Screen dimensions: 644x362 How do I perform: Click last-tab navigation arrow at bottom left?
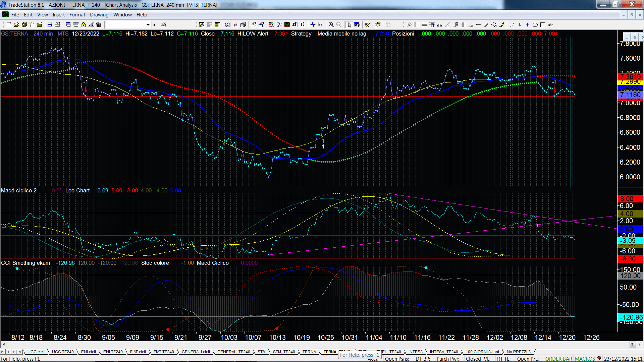(20, 352)
